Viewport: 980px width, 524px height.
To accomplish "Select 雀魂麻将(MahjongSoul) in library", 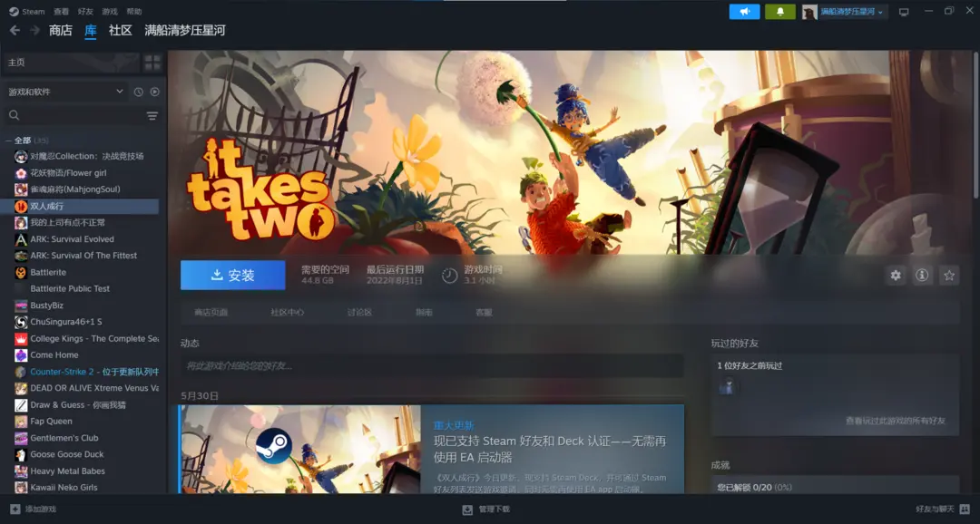I will (x=75, y=189).
